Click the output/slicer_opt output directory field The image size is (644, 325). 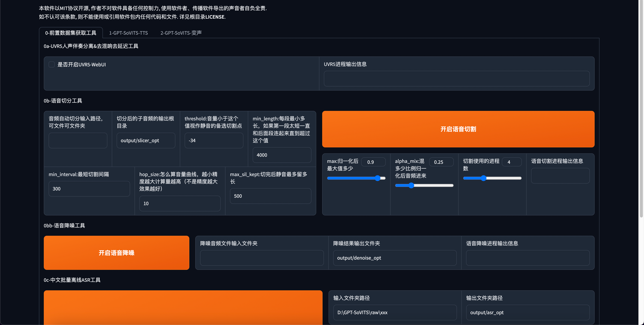[x=146, y=141]
